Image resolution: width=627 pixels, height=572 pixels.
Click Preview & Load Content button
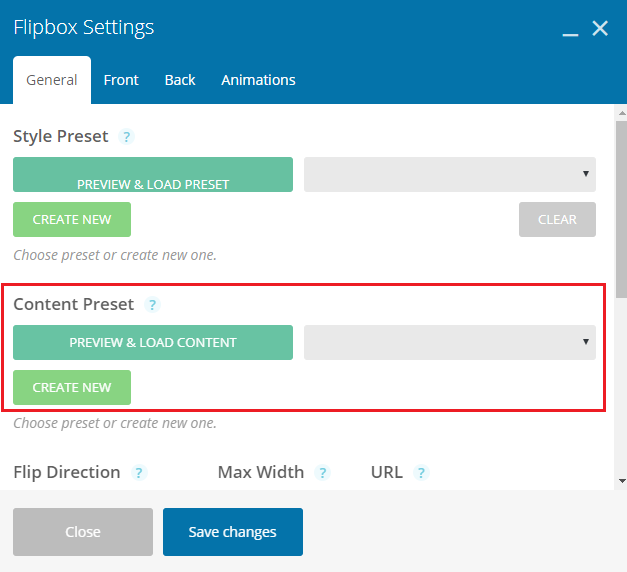pyautogui.click(x=153, y=342)
